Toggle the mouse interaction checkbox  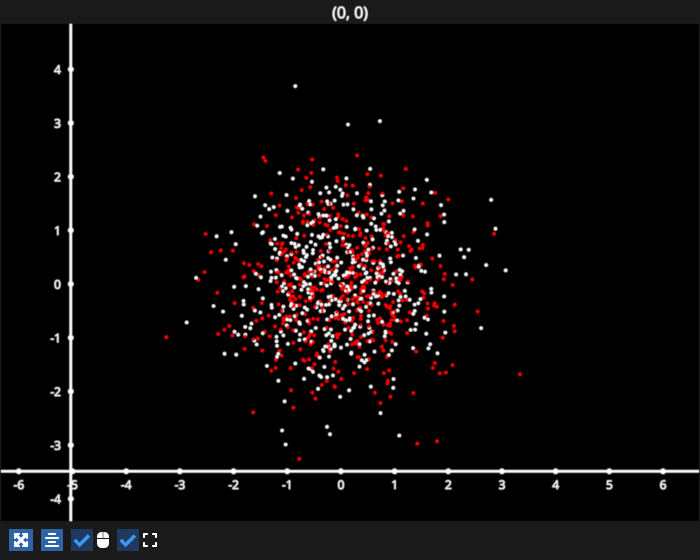pyautogui.click(x=82, y=540)
